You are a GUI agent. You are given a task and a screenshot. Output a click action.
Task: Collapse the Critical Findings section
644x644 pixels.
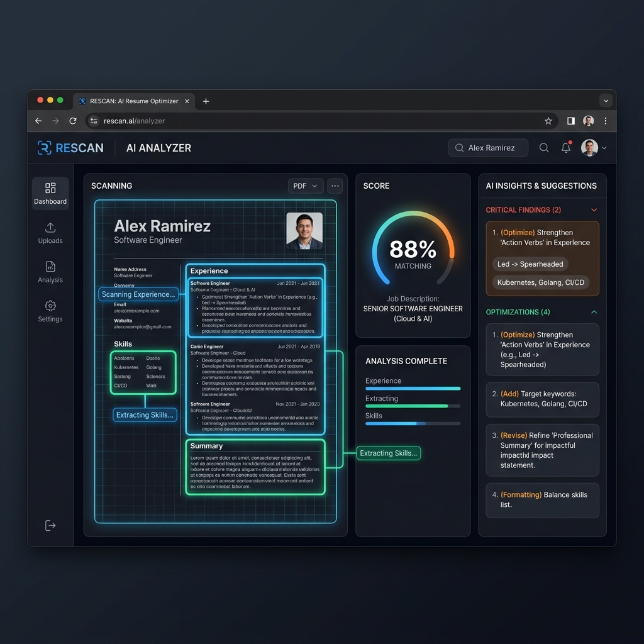(x=594, y=210)
